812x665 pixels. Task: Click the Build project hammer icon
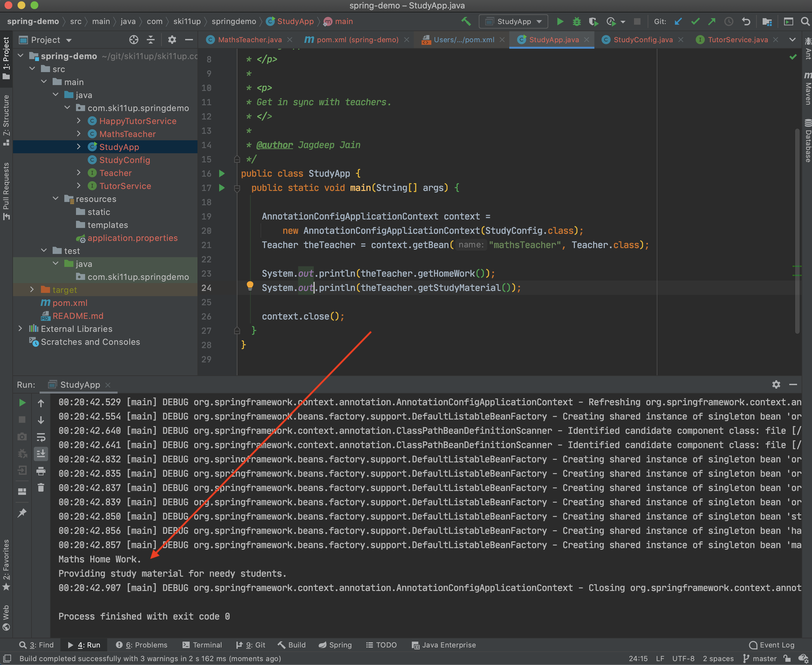tap(466, 21)
